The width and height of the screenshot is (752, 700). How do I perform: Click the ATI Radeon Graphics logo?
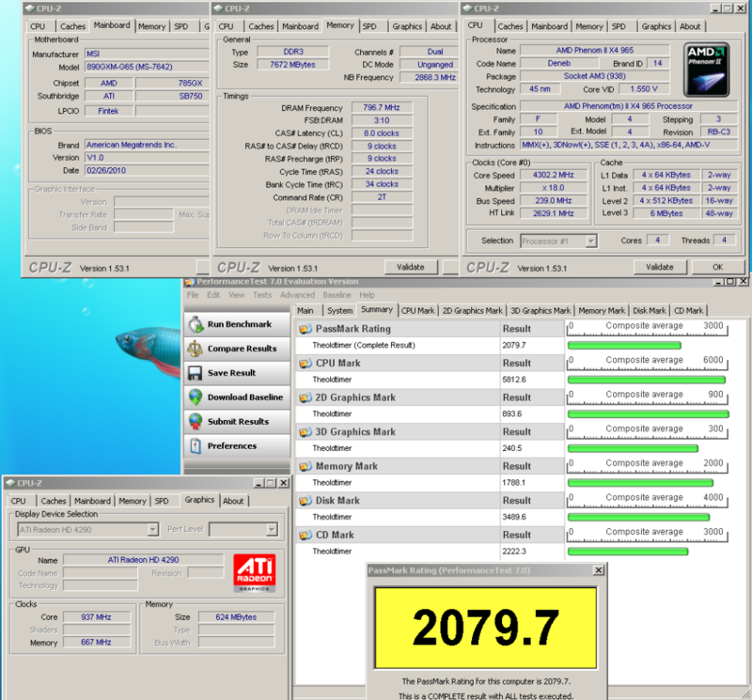(x=255, y=575)
